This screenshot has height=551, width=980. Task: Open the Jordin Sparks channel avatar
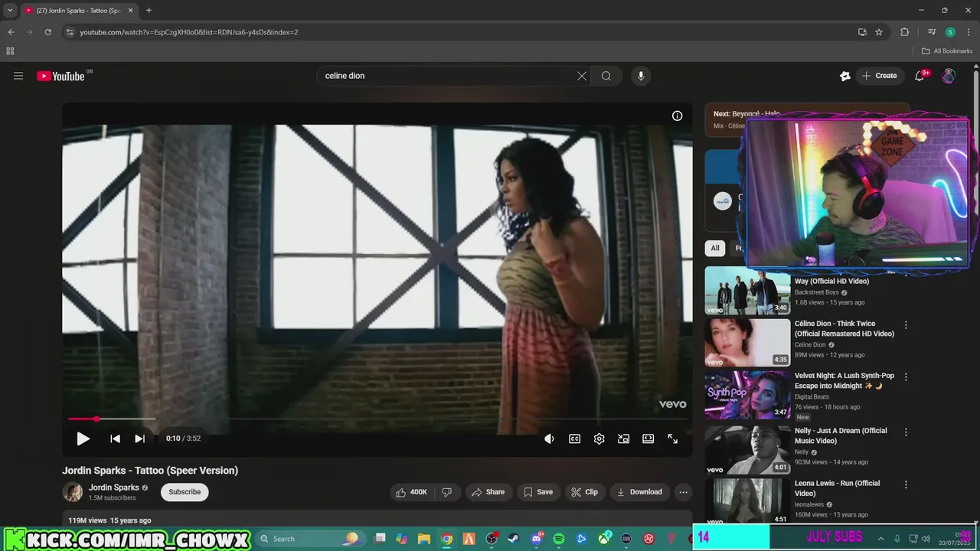pos(73,492)
